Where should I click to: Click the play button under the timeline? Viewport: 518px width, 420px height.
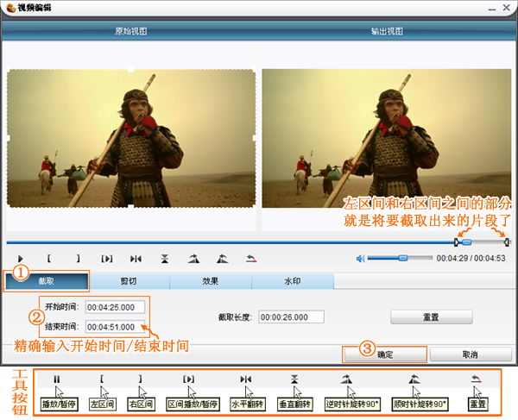[21, 259]
